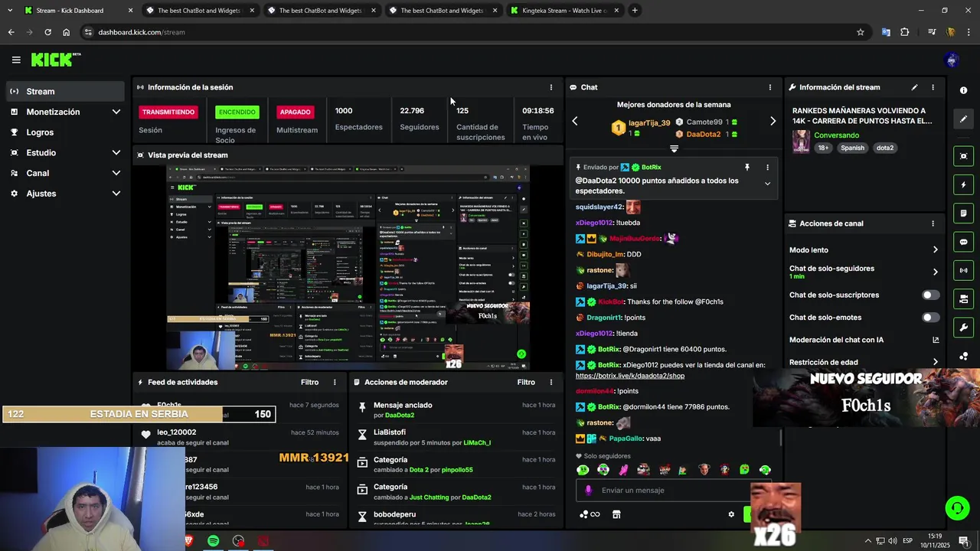980x551 pixels.
Task: Reload the dashboard page
Action: pos(47,32)
